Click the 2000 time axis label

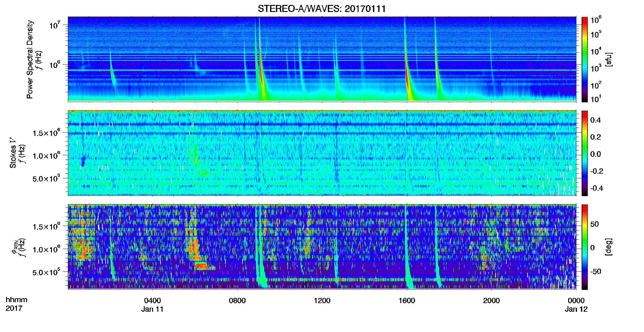click(491, 301)
